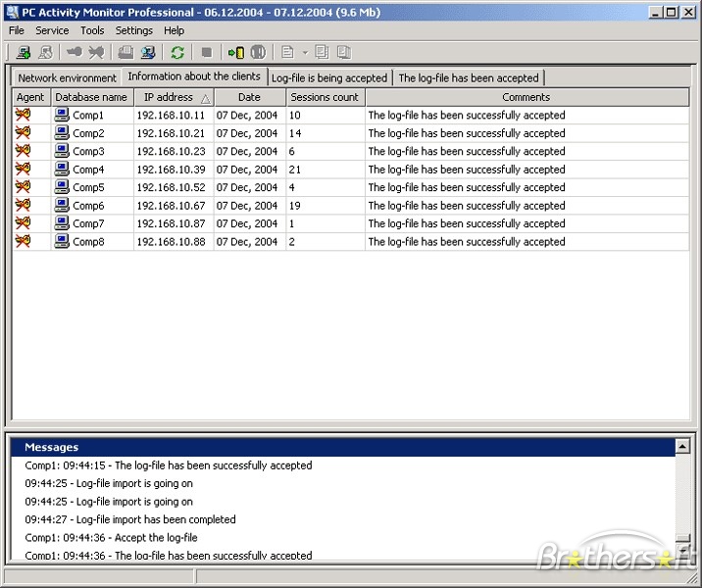Click the grayed-out key agent icon

tap(74, 52)
